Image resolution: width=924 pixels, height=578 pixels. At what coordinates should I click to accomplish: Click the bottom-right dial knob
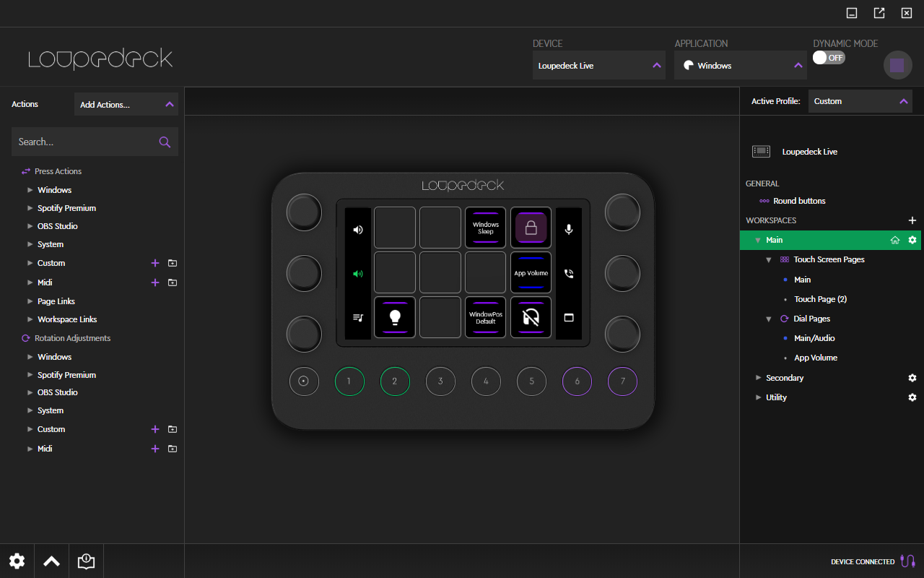click(x=622, y=335)
